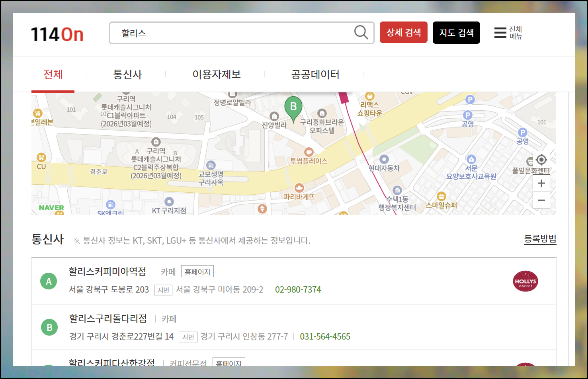Click the 114On logo
The width and height of the screenshot is (588, 379).
tap(57, 34)
